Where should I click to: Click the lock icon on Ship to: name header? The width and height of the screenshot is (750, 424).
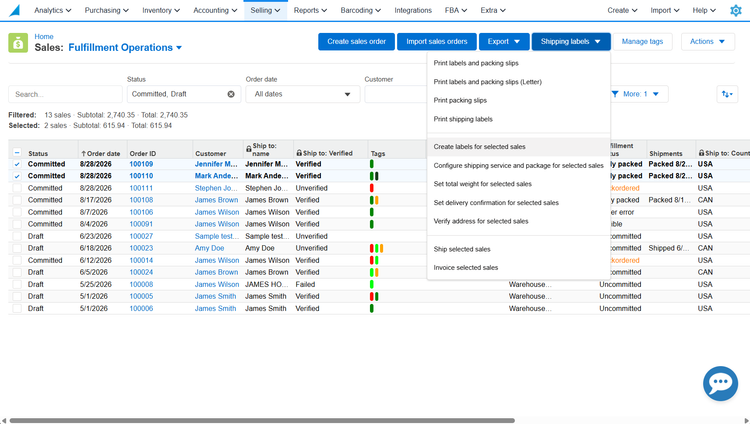point(248,149)
